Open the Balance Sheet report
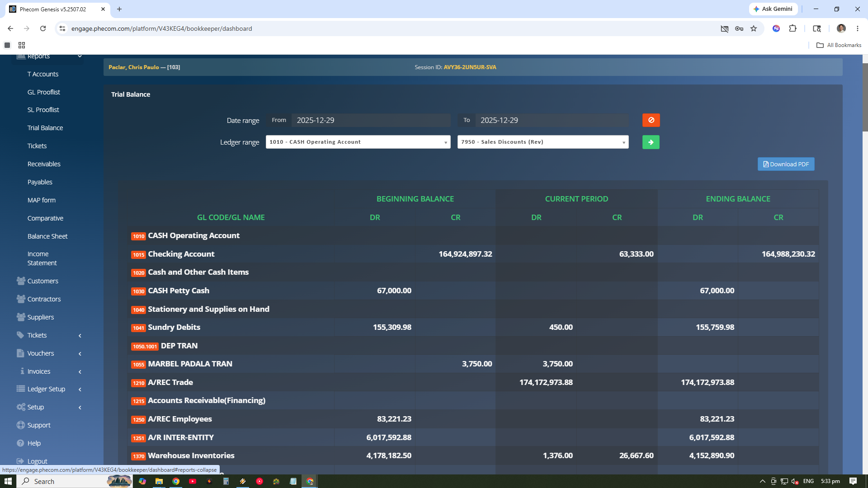 click(x=47, y=236)
